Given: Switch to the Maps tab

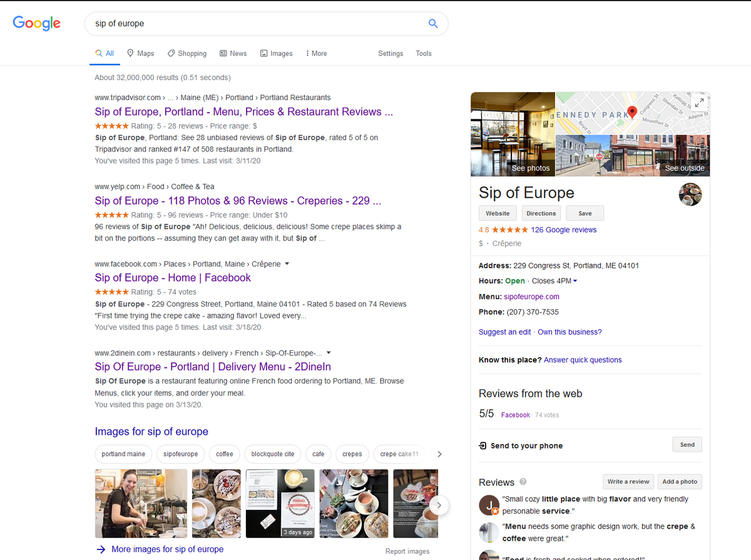Looking at the screenshot, I should coord(140,53).
